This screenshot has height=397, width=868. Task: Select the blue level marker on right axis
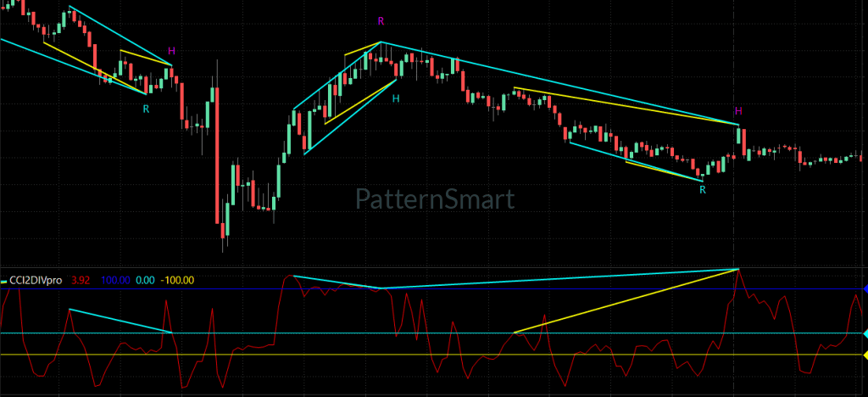pos(865,289)
